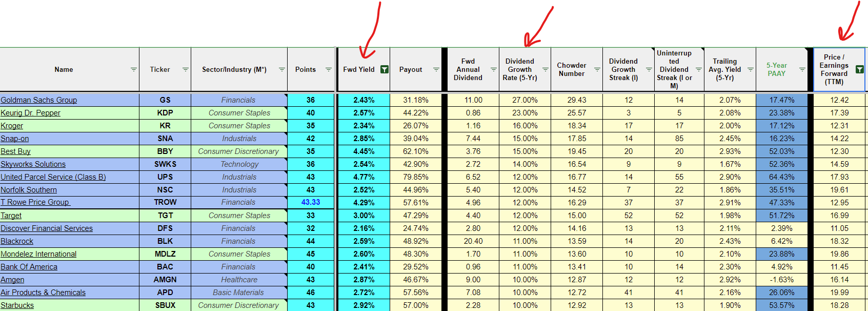
Task: Open the Target link
Action: pos(11,216)
